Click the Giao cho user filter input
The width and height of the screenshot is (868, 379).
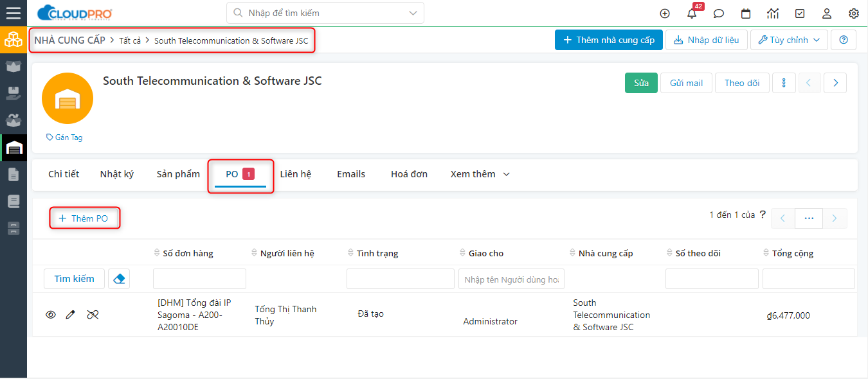point(511,279)
